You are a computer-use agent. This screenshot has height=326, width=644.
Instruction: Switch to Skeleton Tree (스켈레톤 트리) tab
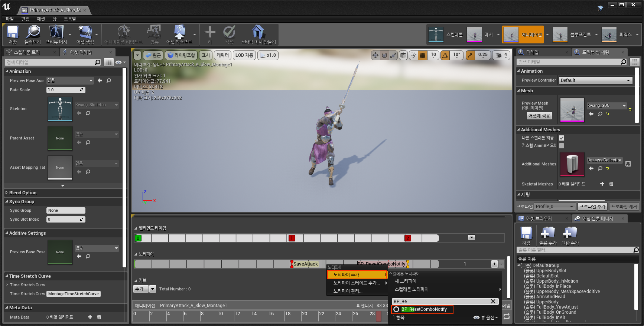[x=27, y=52]
